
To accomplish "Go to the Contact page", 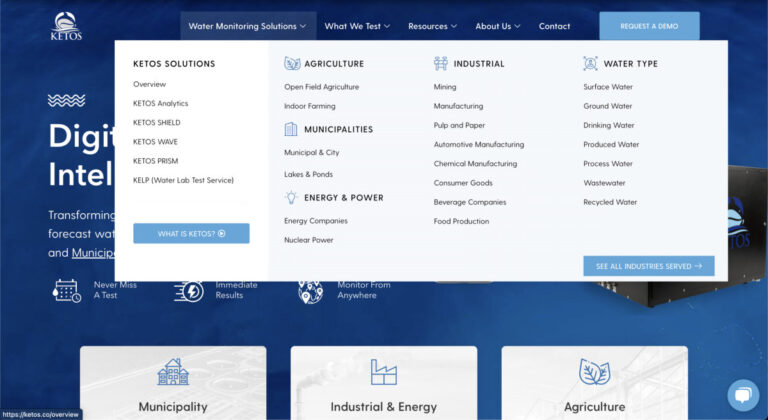I will click(x=554, y=26).
